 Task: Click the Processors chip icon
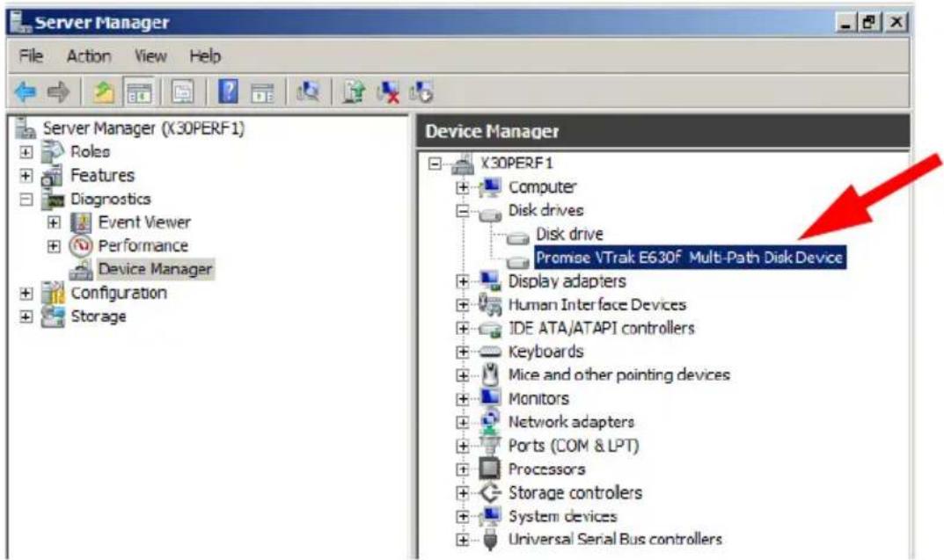[489, 469]
